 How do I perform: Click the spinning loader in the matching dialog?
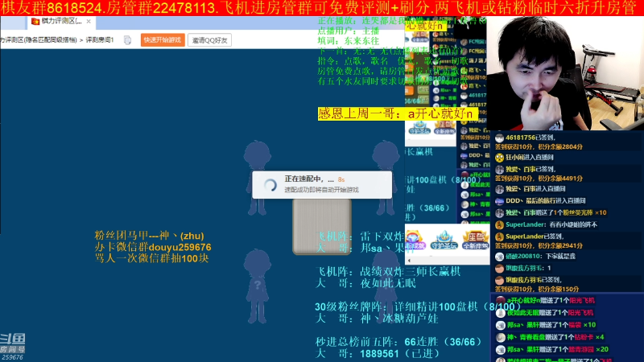[x=270, y=185]
